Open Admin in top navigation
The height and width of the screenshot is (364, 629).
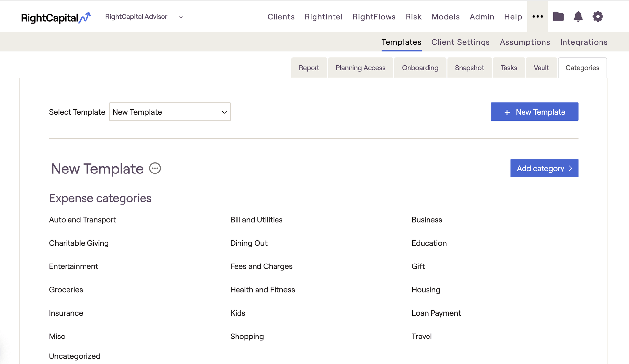[482, 17]
